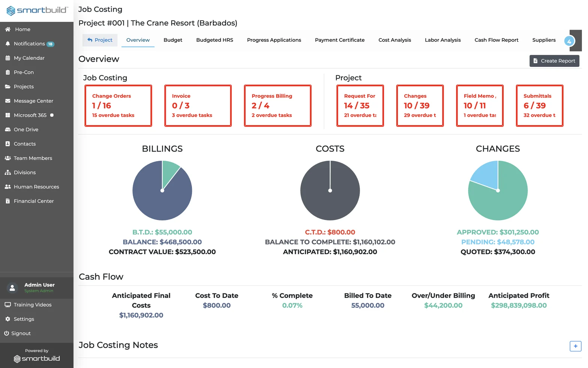Click the notifications count badge 18
Viewport: 588px width, 368px height.
[x=50, y=44]
